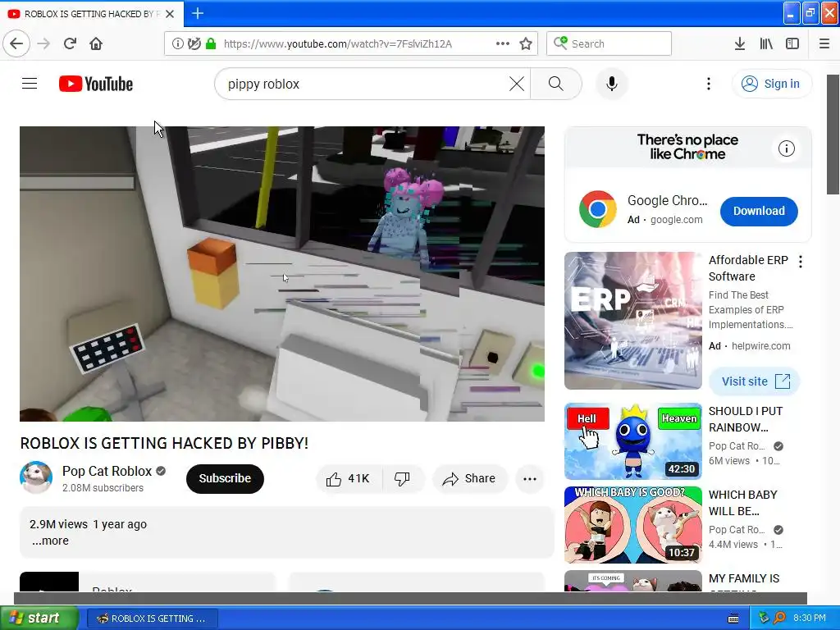The height and width of the screenshot is (630, 840).
Task: Click the browser Back arrow button
Action: (x=16, y=43)
